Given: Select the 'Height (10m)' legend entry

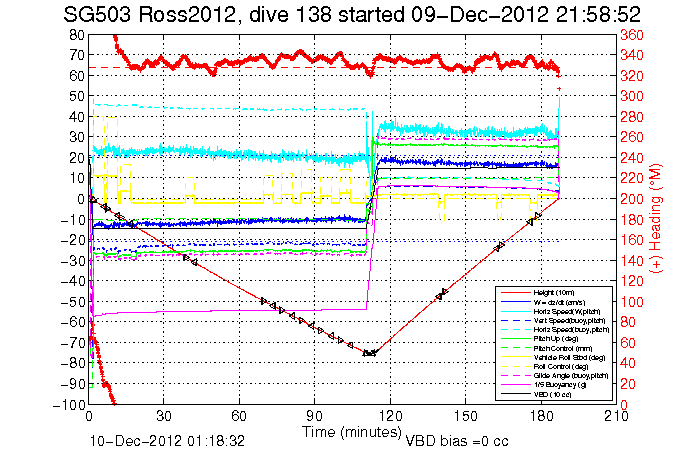Looking at the screenshot, I should 554,293.
